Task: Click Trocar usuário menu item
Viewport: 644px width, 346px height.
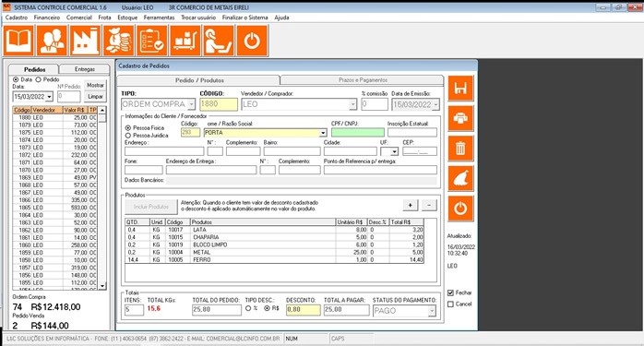Action: click(x=198, y=18)
